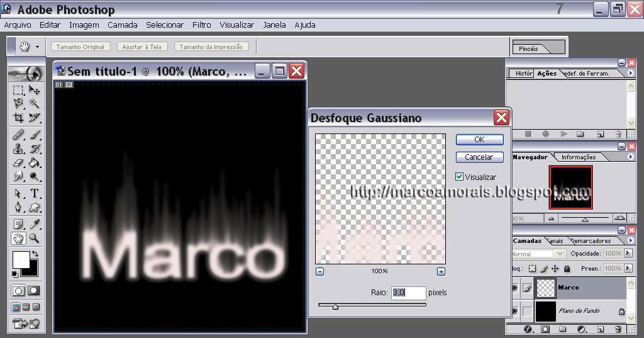Select the Clone Stamp tool

pos(18,149)
